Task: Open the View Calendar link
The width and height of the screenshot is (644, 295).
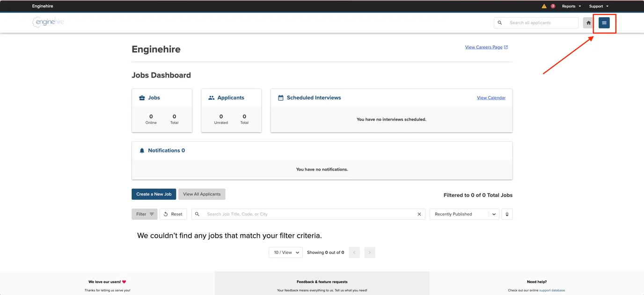Action: (491, 98)
